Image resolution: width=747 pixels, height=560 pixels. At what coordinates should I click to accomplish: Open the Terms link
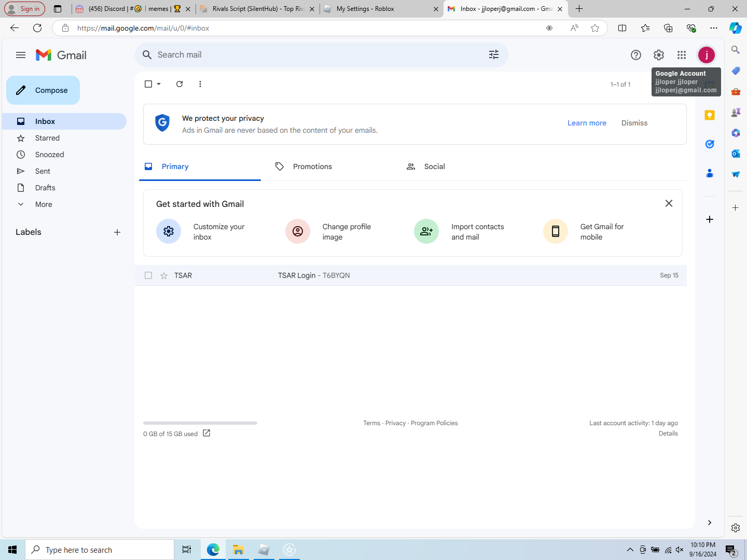[x=372, y=423]
